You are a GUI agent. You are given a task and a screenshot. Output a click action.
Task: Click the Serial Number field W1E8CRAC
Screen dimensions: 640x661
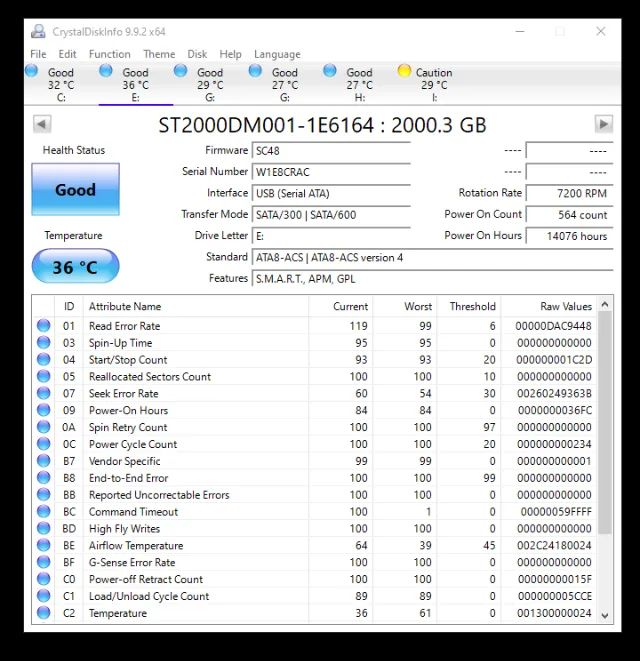(x=331, y=172)
